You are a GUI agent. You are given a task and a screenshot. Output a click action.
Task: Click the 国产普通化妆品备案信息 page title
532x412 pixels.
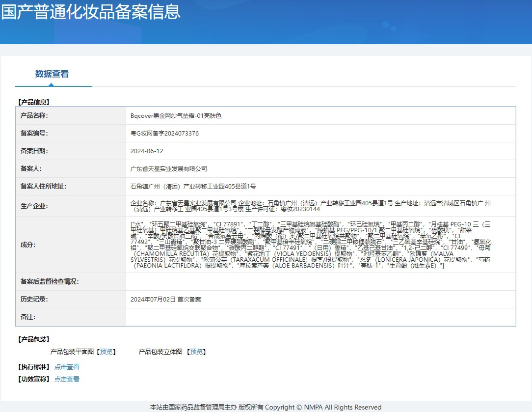pos(91,12)
